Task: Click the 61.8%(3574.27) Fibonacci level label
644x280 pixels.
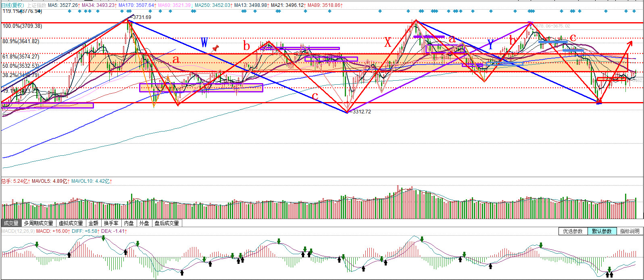Action: (21, 56)
